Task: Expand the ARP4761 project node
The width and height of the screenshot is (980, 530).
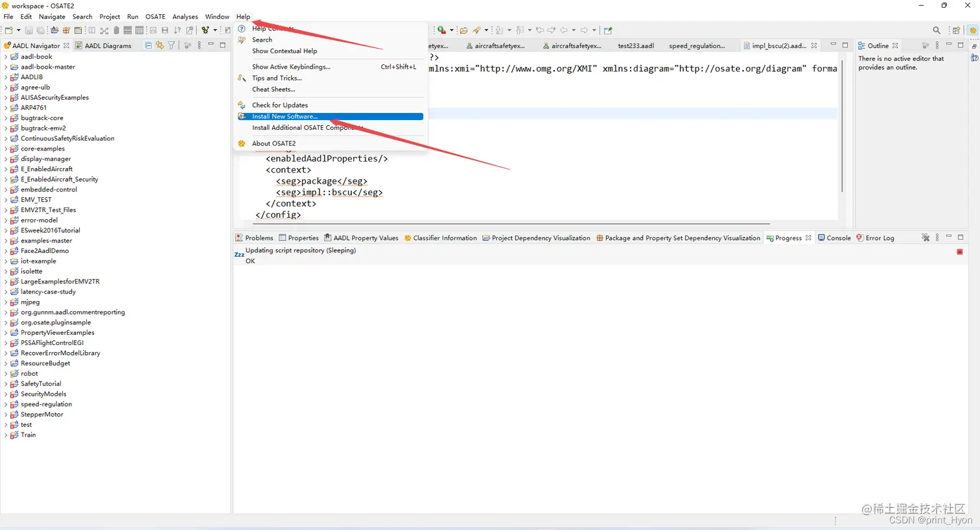Action: click(6, 108)
